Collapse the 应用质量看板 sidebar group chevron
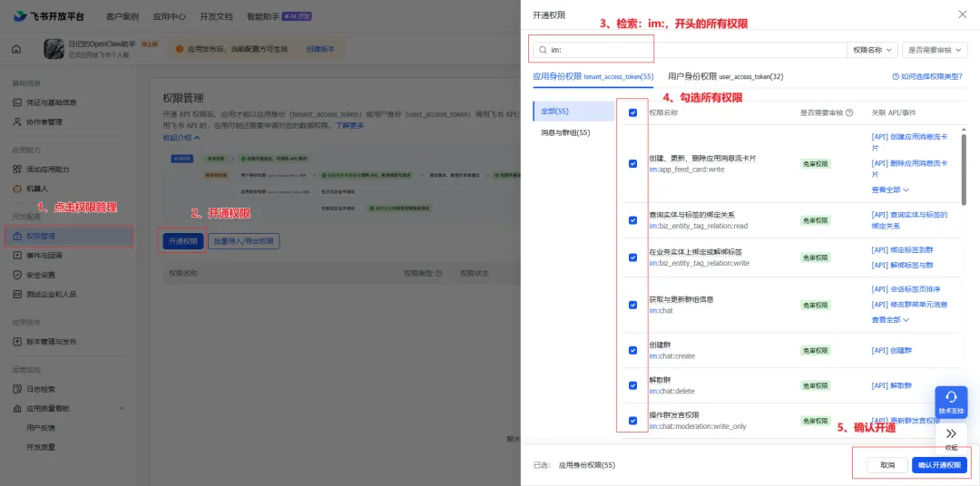 click(x=122, y=409)
